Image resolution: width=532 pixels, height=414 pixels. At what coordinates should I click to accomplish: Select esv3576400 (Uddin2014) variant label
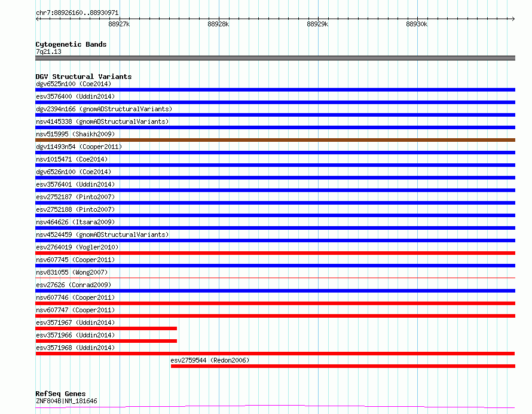75,96
